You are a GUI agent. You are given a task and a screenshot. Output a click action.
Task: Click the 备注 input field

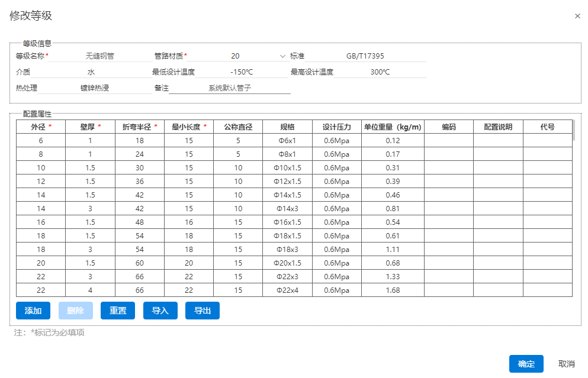coord(230,88)
